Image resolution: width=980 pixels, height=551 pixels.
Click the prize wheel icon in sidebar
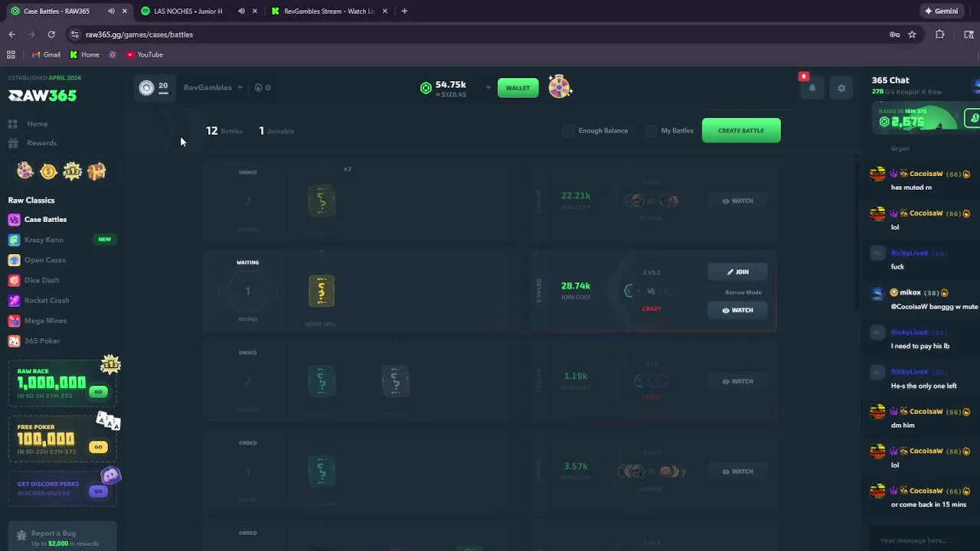click(25, 171)
